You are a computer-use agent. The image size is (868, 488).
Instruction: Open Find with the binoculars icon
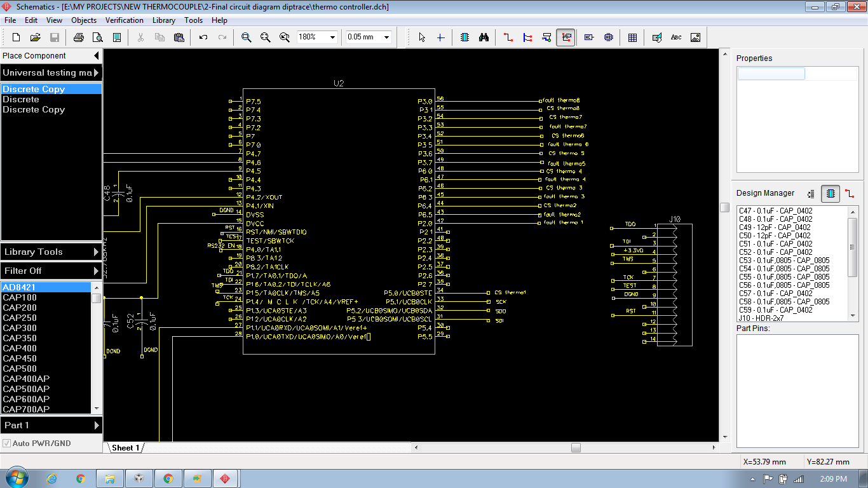click(x=484, y=37)
